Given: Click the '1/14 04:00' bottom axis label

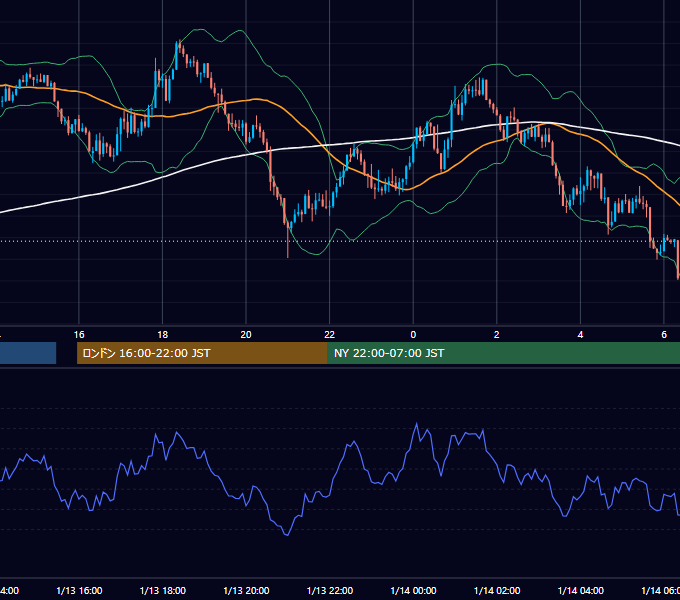Looking at the screenshot, I should [x=581, y=590].
